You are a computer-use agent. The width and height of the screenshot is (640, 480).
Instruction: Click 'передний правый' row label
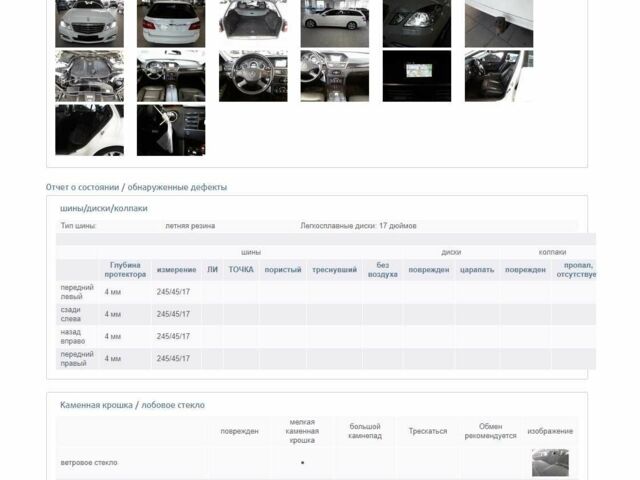[x=77, y=358]
